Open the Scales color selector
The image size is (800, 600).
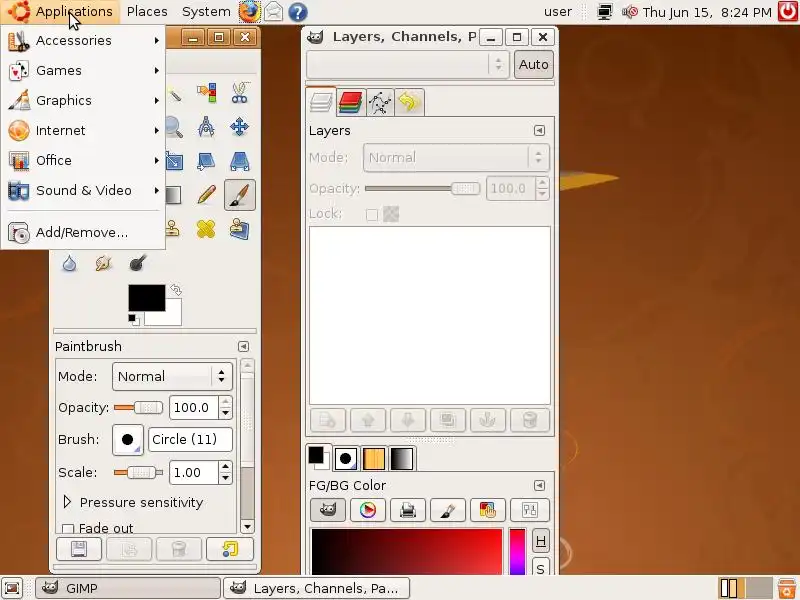[x=530, y=510]
